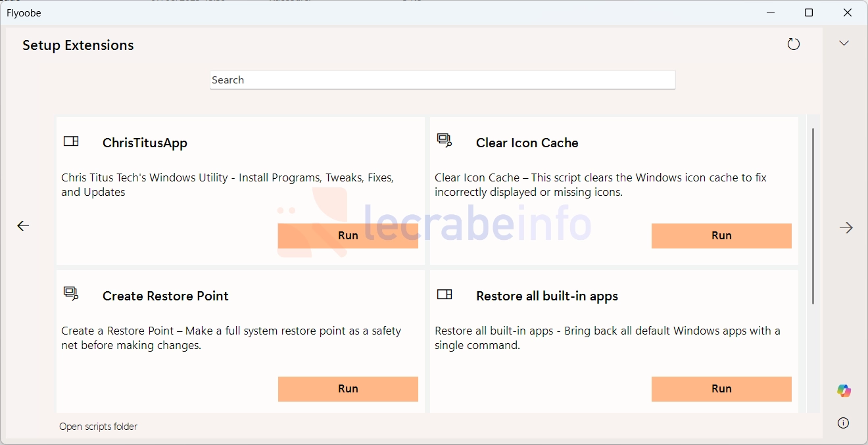Click the vertical scrollbar of the extensions list

coord(813,216)
